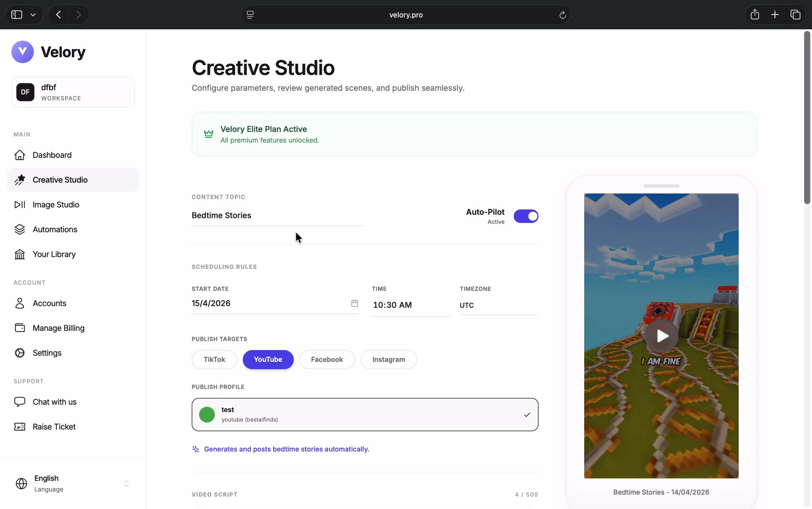Click the Creative Studio page heading
Image resolution: width=812 pixels, height=509 pixels.
point(263,68)
